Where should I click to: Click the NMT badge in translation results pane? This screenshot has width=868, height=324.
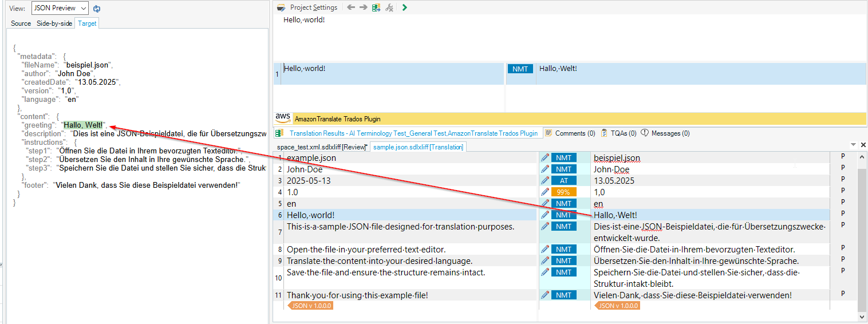[x=520, y=69]
